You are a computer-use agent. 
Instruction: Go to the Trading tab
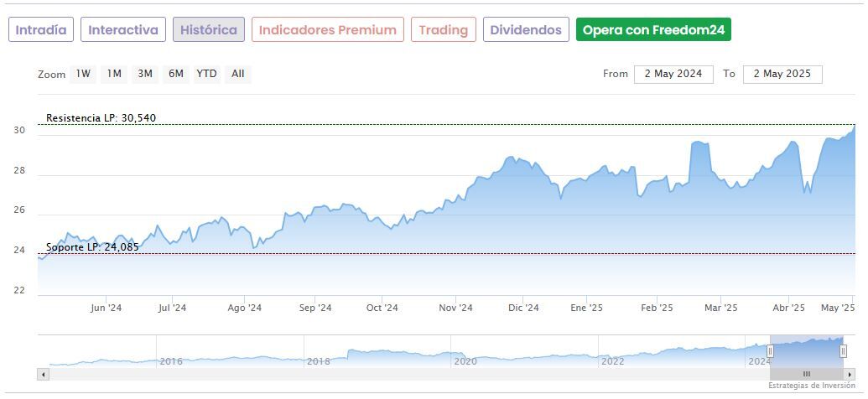coord(443,30)
